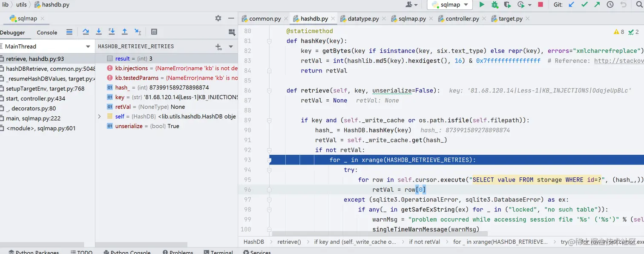
Task: Click the Step Out debugger icon
Action: coord(125,32)
